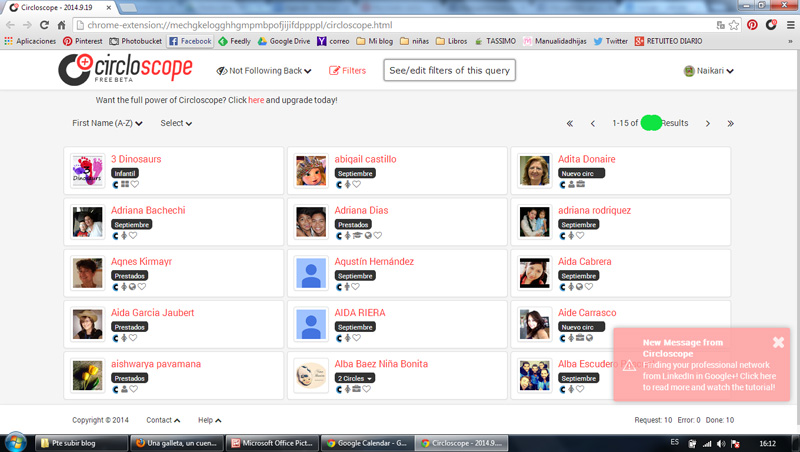
Task: Open the Select dropdown
Action: 176,123
